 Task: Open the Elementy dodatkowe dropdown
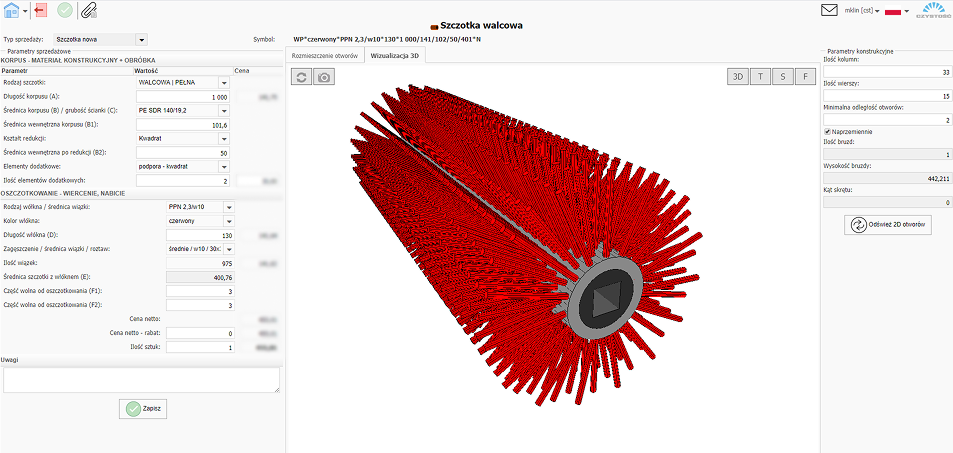click(x=224, y=166)
